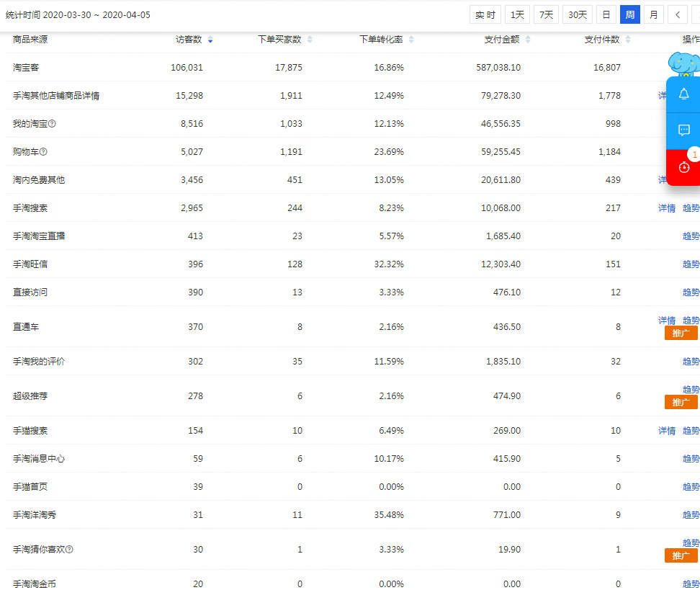Click the 手淘洋淘秀 row label
The height and width of the screenshot is (590, 700).
(x=35, y=515)
